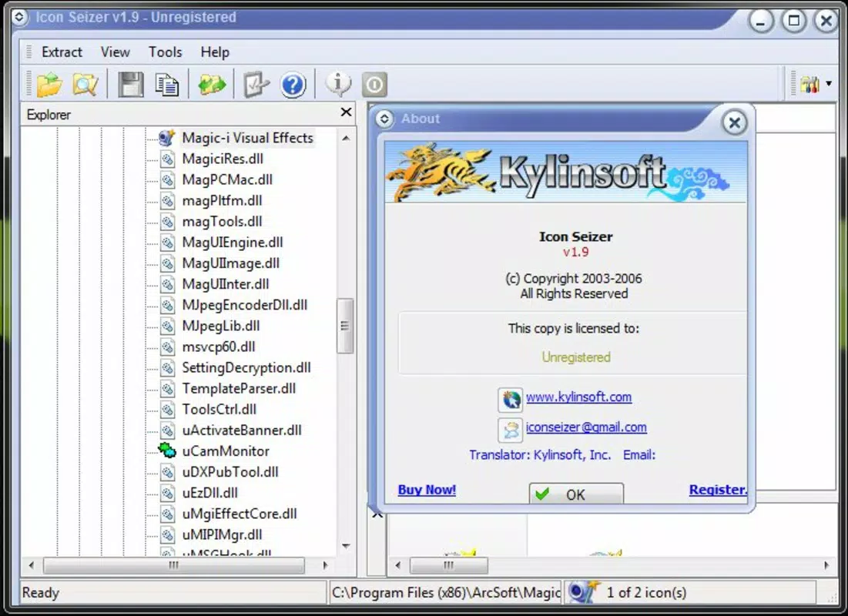Click the checkmark options toolbar icon
The height and width of the screenshot is (616, 848).
pos(256,85)
